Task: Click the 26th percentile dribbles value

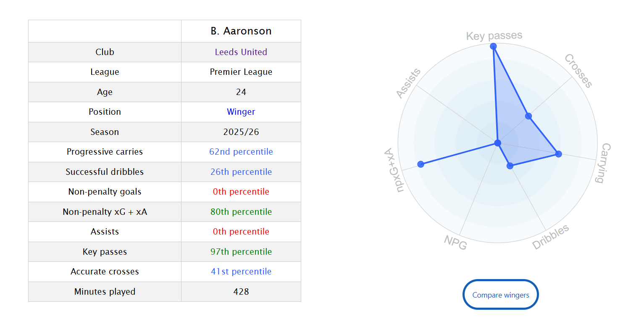Action: pos(241,172)
